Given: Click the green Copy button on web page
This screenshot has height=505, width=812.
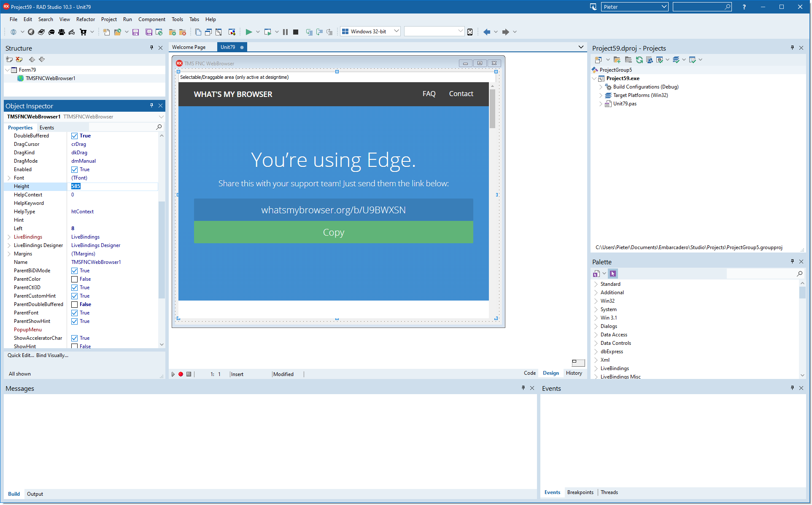Looking at the screenshot, I should click(333, 232).
